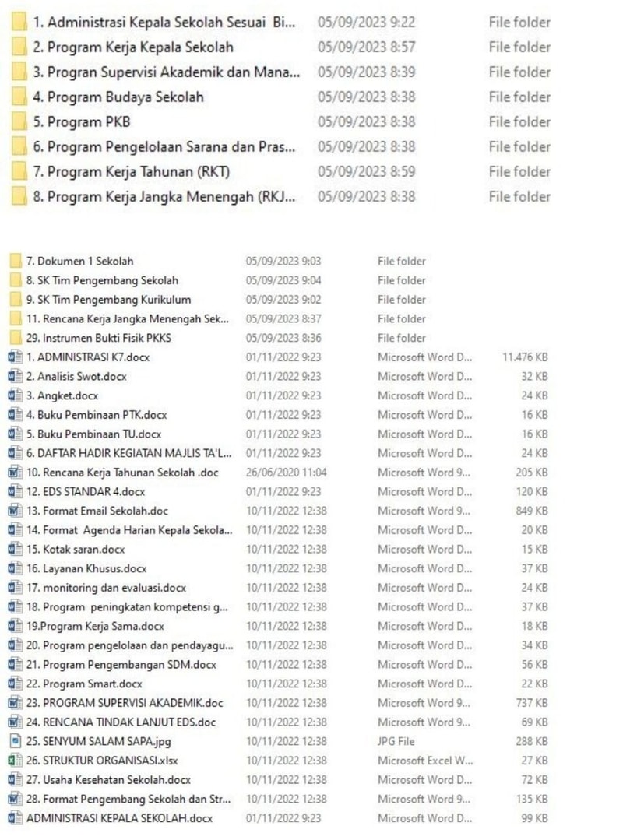
Task: Select folder icon of "9. SK Tim Pengembang Kurikulum"
Action: [16, 300]
